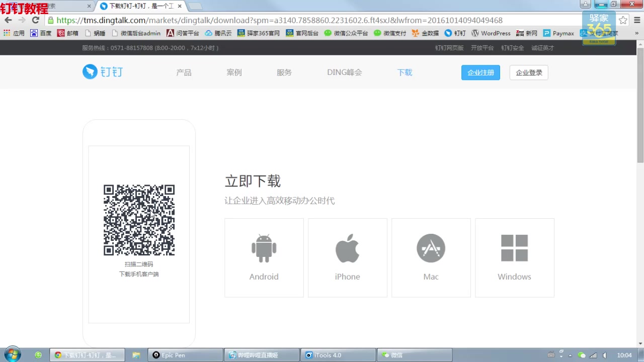Screen dimensions: 644x362
Task: Click the QR code image
Action: [x=139, y=220]
